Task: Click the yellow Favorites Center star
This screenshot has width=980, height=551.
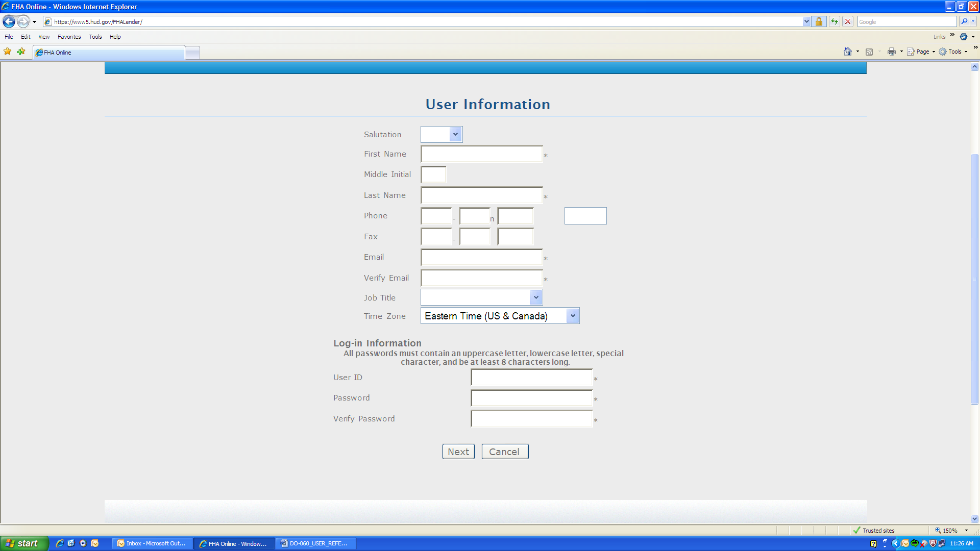Action: (8, 52)
